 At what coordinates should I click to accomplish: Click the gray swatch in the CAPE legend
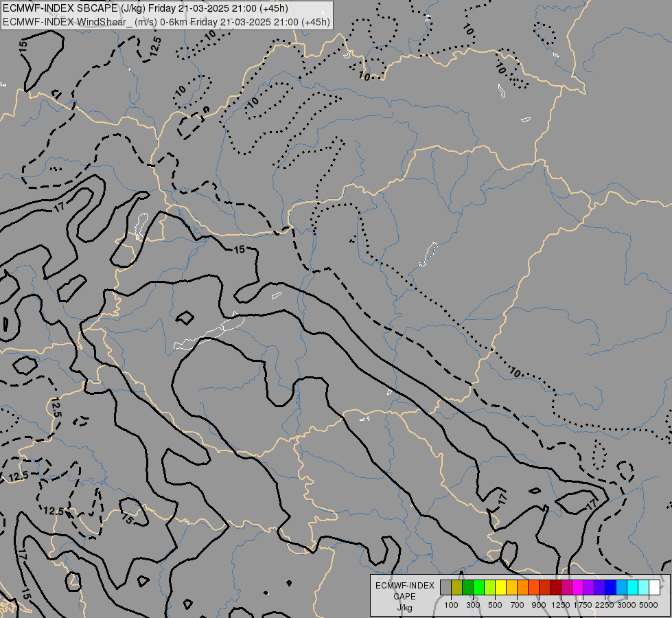tap(445, 588)
